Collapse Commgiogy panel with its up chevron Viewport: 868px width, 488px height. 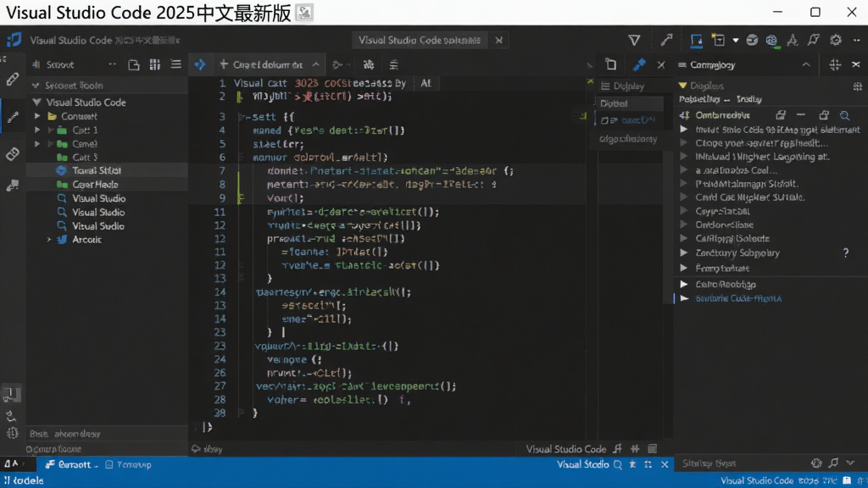(x=806, y=64)
